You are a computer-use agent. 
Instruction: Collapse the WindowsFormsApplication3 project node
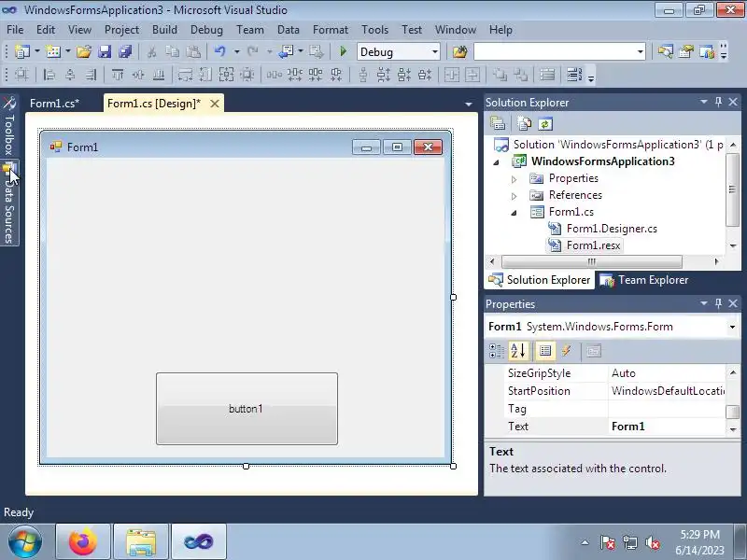coord(496,162)
